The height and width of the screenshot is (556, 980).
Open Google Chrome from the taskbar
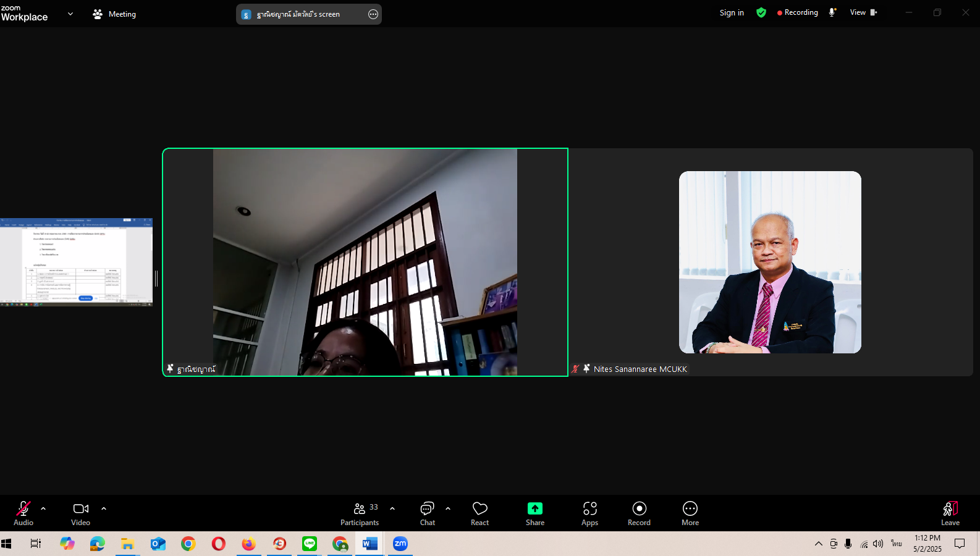[188, 544]
